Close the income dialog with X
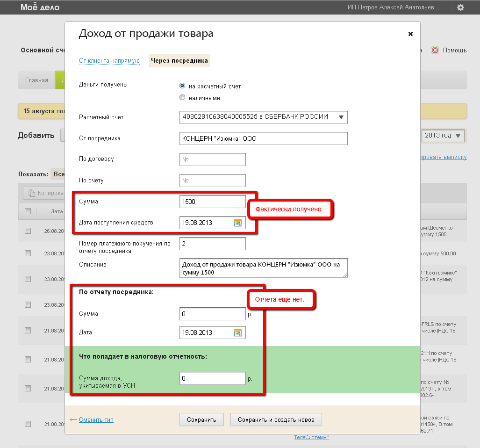480x448 pixels. 410,34
